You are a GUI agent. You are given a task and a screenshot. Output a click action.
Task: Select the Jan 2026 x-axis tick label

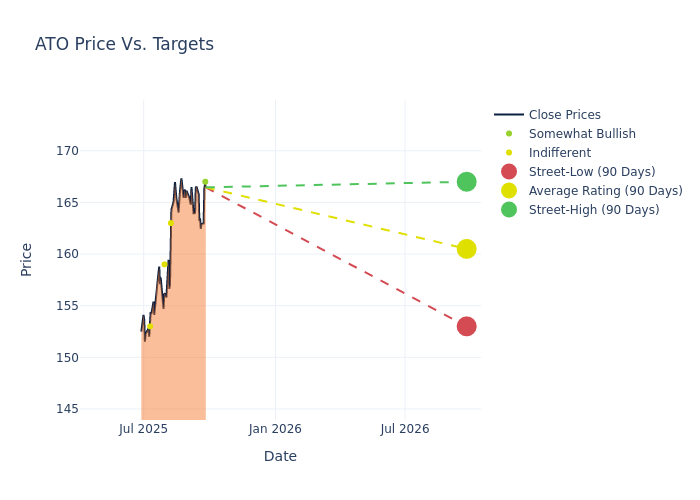coord(275,429)
